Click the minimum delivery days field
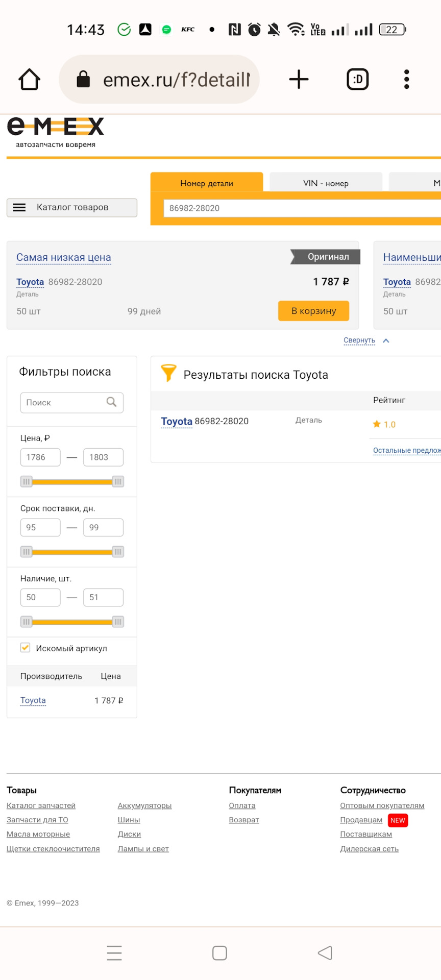This screenshot has height=980, width=441. [40, 527]
